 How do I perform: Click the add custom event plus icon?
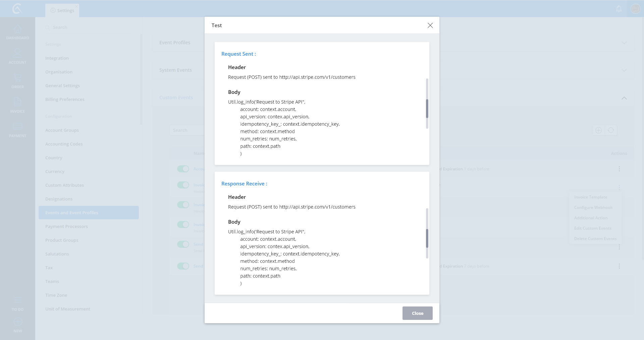click(x=598, y=130)
